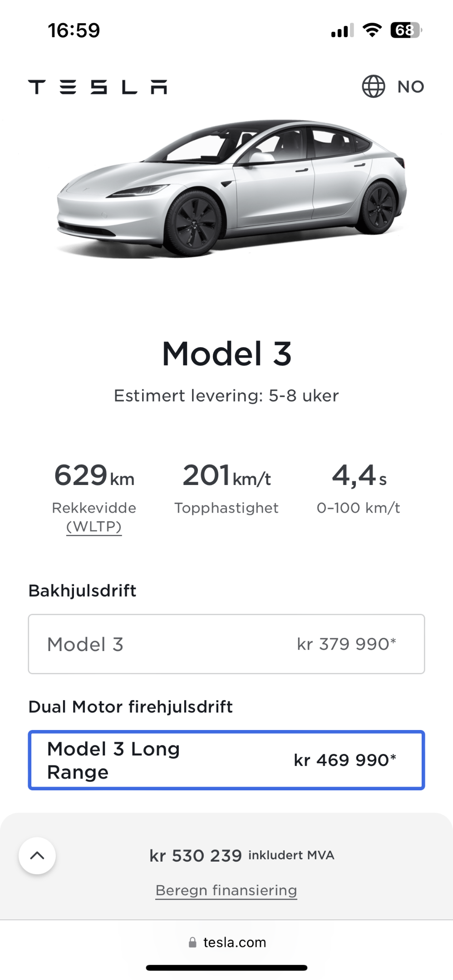
Task: Tap the 16:59 clock in status bar
Action: tap(74, 30)
